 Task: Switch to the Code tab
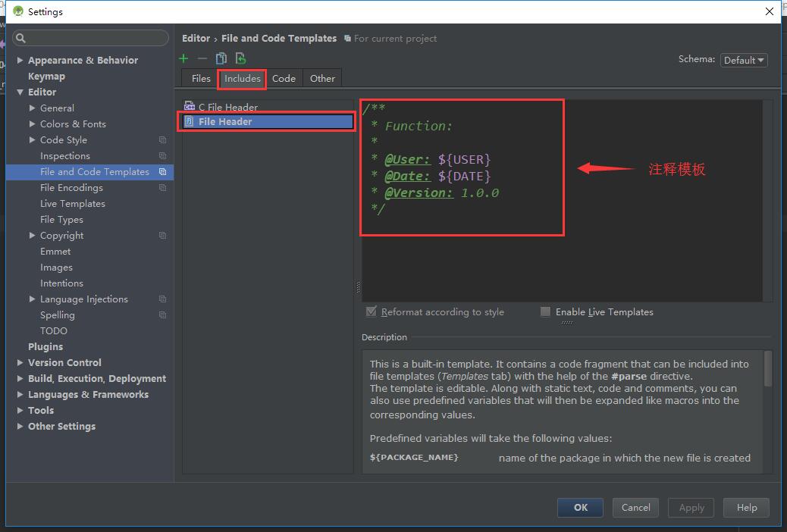[284, 78]
